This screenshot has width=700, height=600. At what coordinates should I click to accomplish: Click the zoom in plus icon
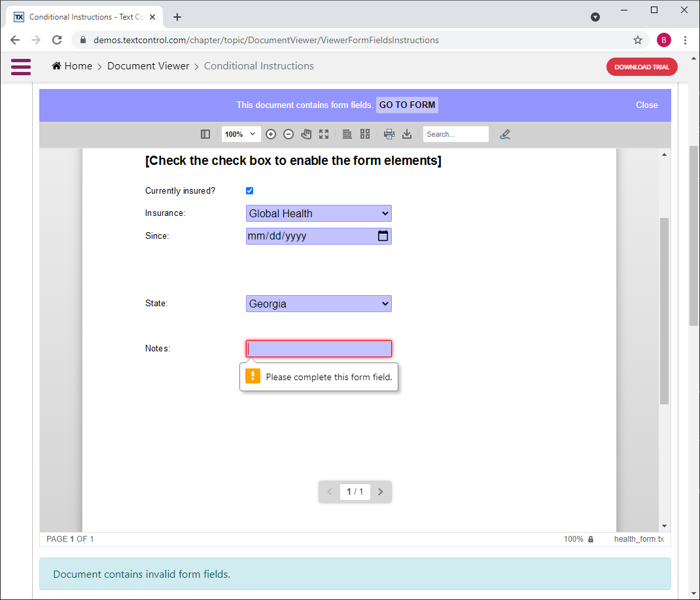[271, 134]
